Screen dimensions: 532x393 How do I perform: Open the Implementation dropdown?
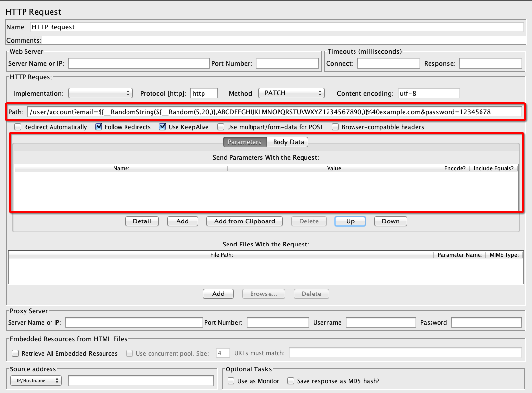click(x=101, y=93)
